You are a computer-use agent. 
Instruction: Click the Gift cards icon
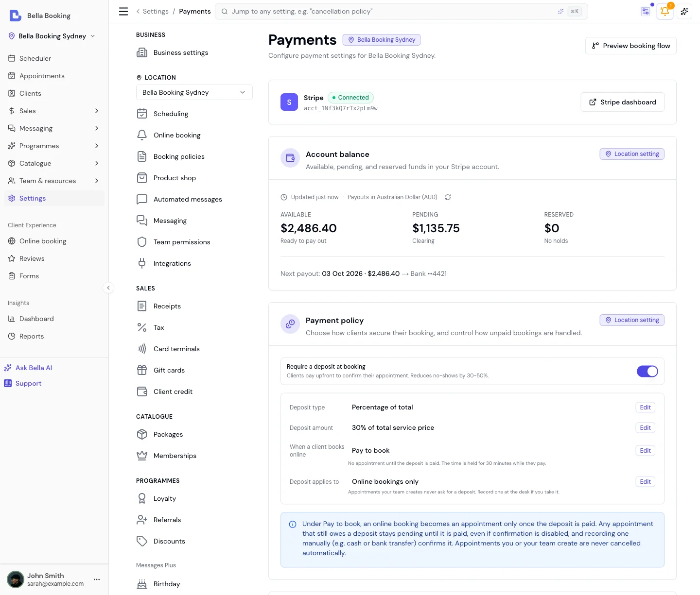(142, 370)
